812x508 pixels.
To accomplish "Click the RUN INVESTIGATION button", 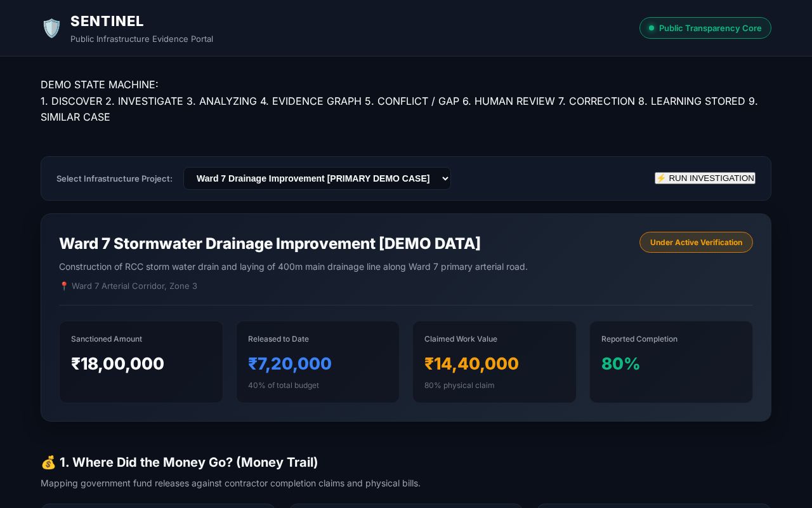I will coord(705,178).
